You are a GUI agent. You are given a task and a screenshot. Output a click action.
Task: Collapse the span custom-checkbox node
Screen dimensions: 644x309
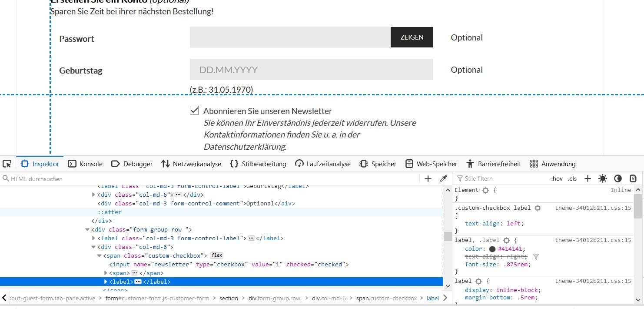pyautogui.click(x=100, y=255)
